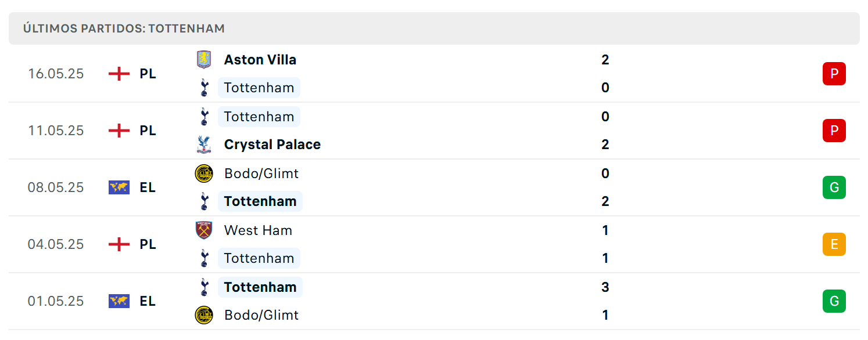
Task: Click England flag icon for 16.05.25 match
Action: tap(119, 74)
